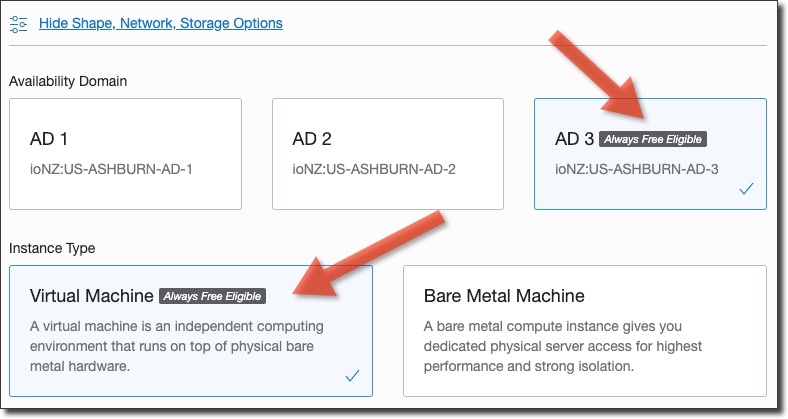Click the ioNZ:US-ASHBURN-AD-3 identifier text
Image resolution: width=788 pixels, height=419 pixels.
[637, 168]
